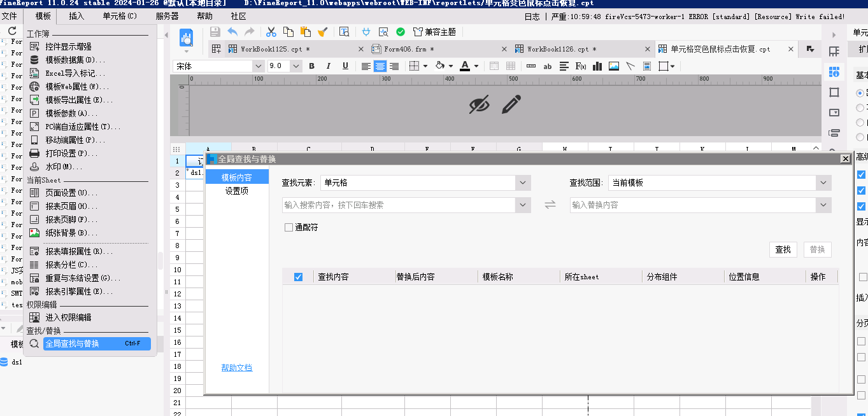Click the 查找 search button
This screenshot has width=868, height=416.
pos(783,250)
